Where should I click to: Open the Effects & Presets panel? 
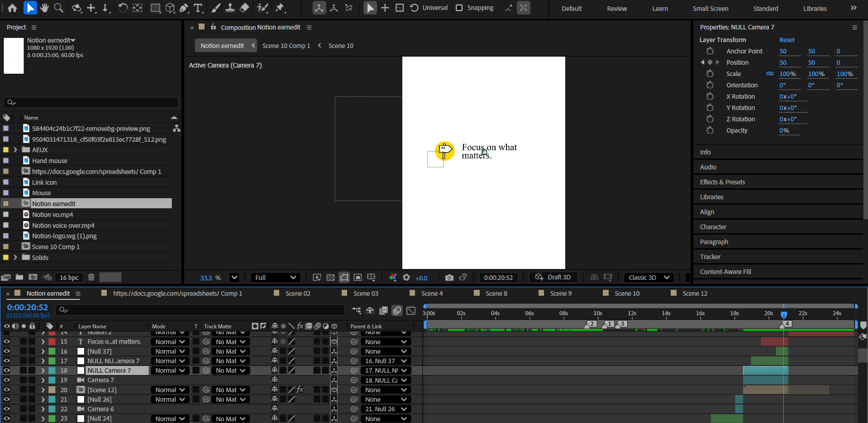coord(722,182)
